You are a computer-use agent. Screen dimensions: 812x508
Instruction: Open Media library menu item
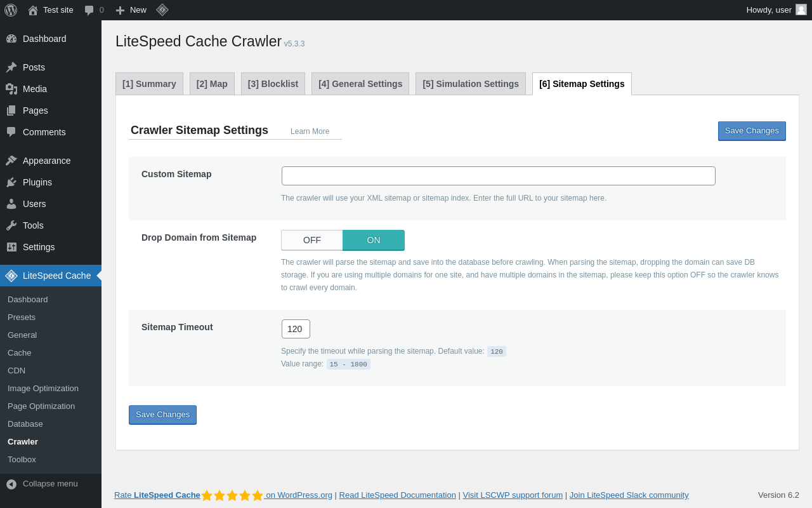[x=51, y=89]
